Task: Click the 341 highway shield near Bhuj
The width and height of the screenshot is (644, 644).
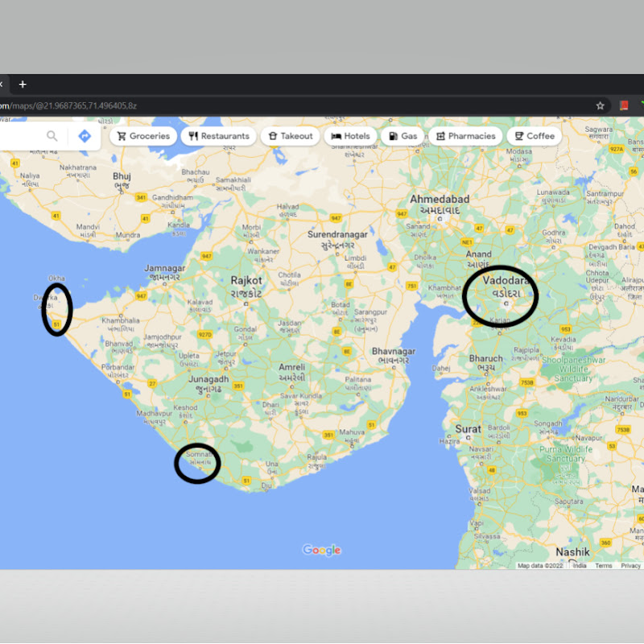Action: tap(142, 197)
